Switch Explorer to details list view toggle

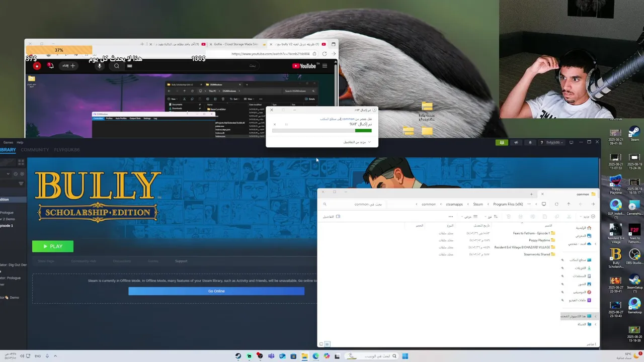point(327,344)
